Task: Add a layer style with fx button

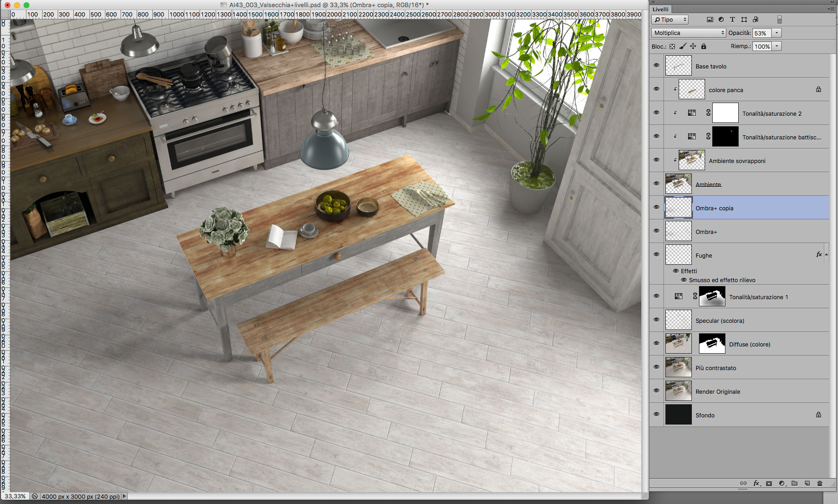Action: (x=757, y=483)
